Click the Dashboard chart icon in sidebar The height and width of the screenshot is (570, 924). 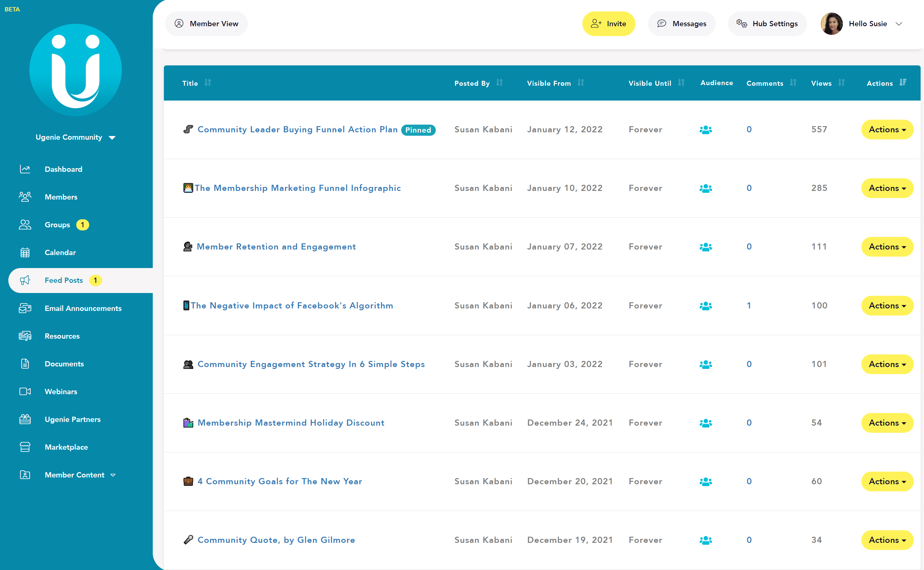pos(25,169)
